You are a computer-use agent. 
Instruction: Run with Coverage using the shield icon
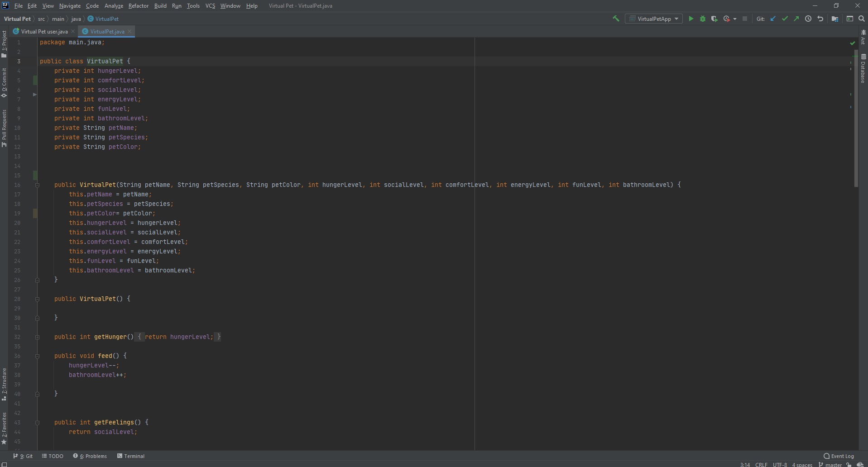[x=714, y=19]
